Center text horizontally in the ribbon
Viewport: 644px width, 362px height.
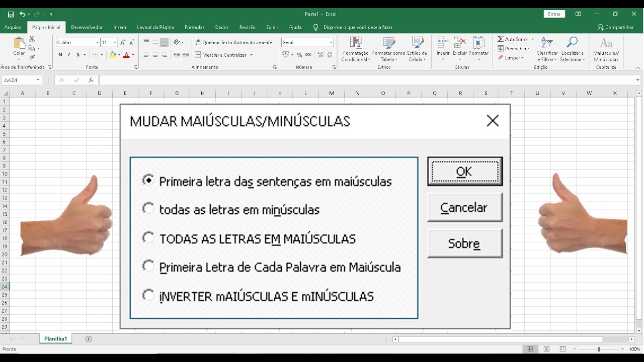155,55
